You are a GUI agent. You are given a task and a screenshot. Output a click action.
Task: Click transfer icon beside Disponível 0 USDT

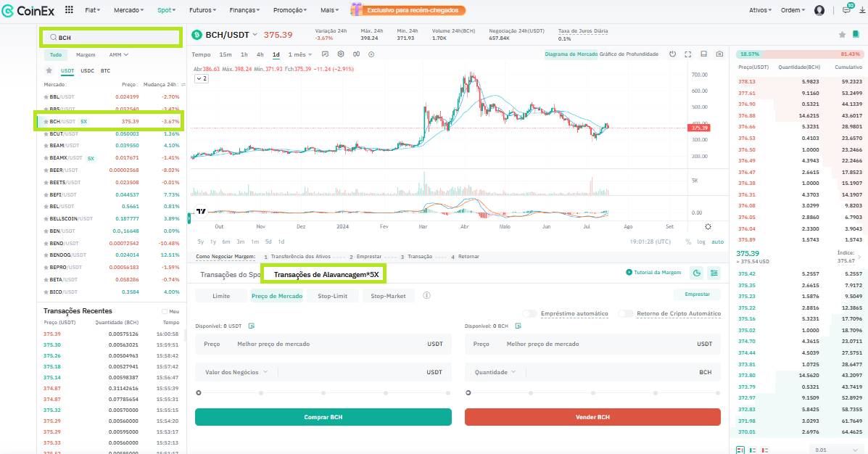point(252,326)
